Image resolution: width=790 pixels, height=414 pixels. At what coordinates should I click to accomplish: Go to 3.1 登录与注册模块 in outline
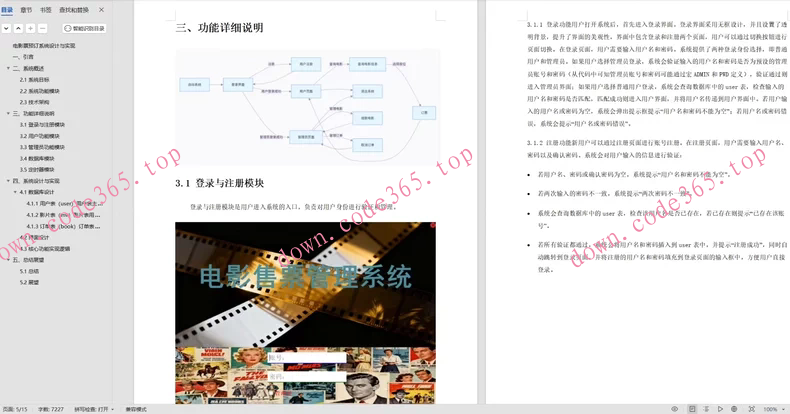tap(42, 124)
